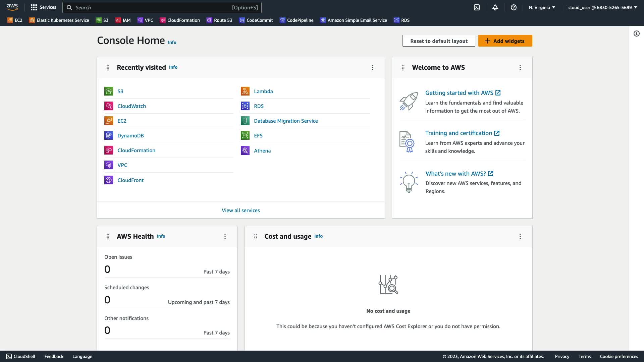Screen dimensions: 644x362
Task: Open CloudShell icon in top navigation bar
Action: point(477,7)
